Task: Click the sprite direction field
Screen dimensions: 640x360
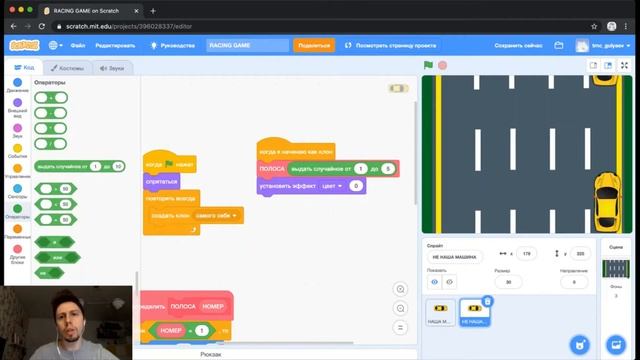Action: tap(574, 282)
